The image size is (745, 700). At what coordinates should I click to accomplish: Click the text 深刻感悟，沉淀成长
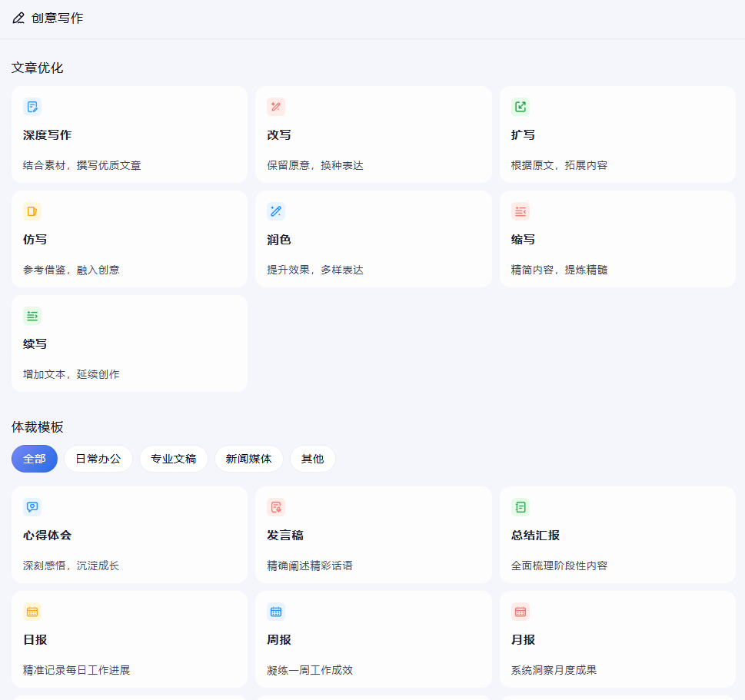click(72, 566)
